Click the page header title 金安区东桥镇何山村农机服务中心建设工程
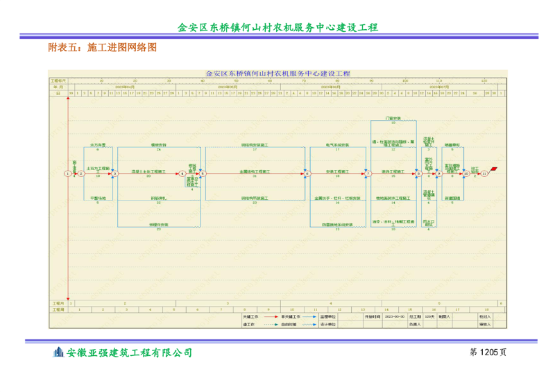555x392 pixels. tap(278, 28)
